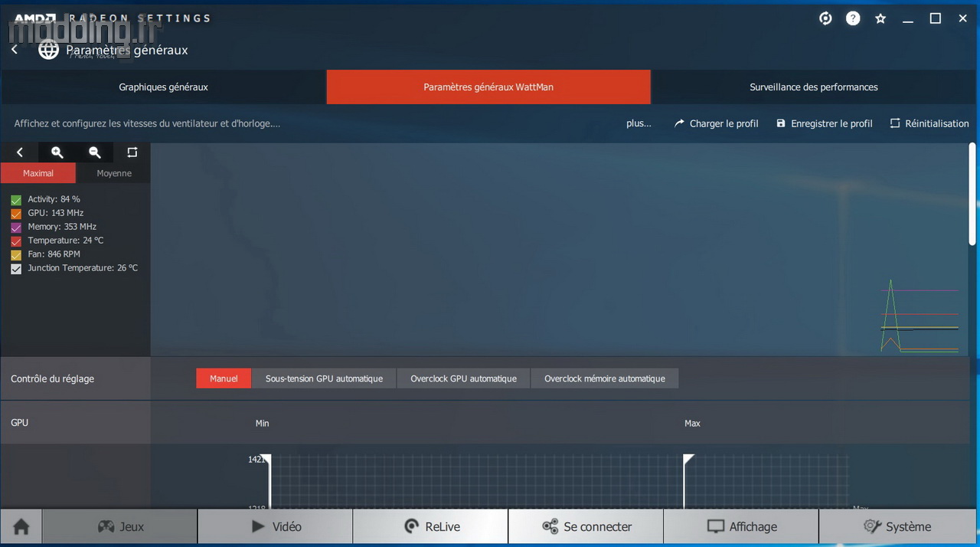Click the vertical scrollbar thumb
The width and height of the screenshot is (980, 547).
[x=972, y=194]
